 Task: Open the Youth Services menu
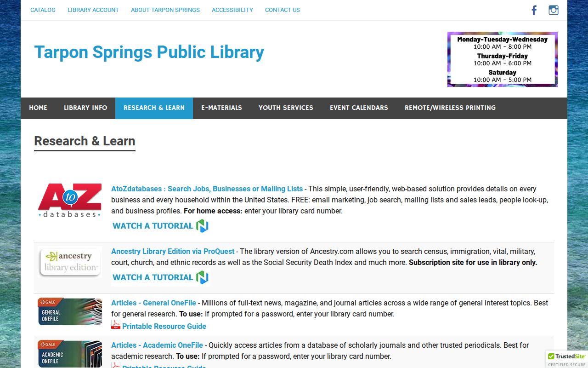[286, 108]
